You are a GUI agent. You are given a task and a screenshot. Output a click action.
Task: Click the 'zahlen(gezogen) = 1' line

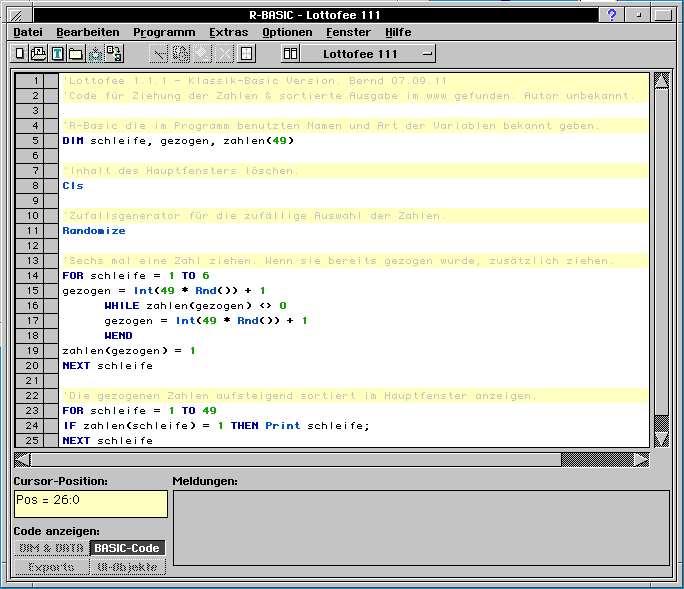click(129, 351)
